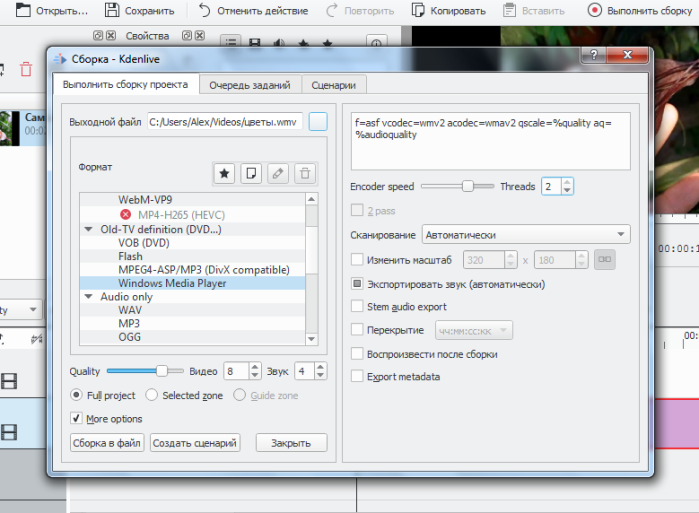Click the Выходной файл path field

tap(225, 122)
